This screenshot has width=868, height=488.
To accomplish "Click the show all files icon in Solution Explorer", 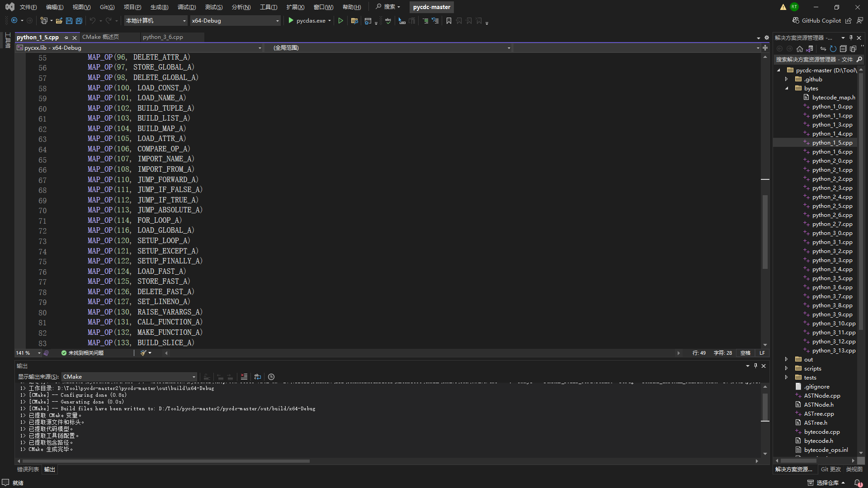I will [853, 49].
